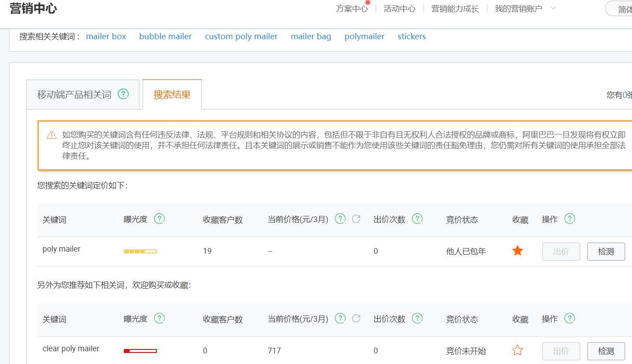Viewport: 632px width, 364px height.
Task: Expand the 我的营销账户 dropdown
Action: click(x=554, y=8)
